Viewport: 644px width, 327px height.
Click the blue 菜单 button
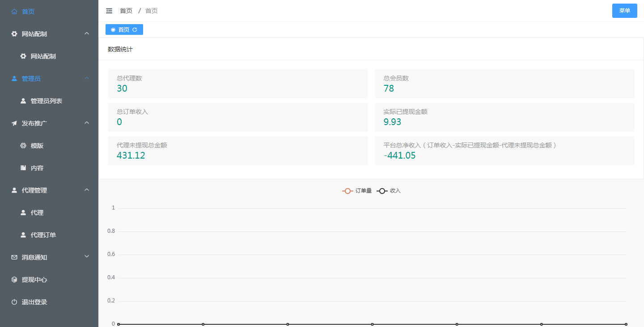pyautogui.click(x=624, y=11)
